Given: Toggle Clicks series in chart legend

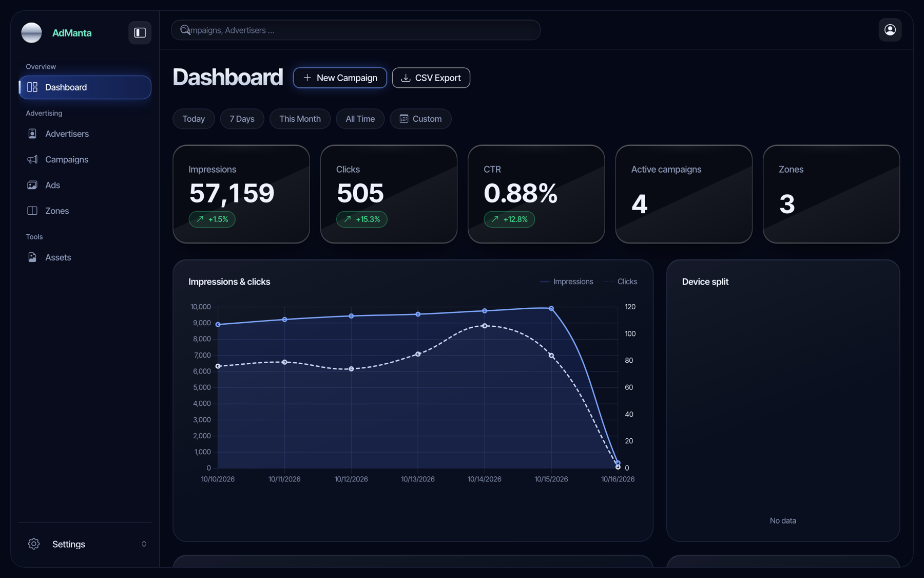Looking at the screenshot, I should tap(621, 282).
